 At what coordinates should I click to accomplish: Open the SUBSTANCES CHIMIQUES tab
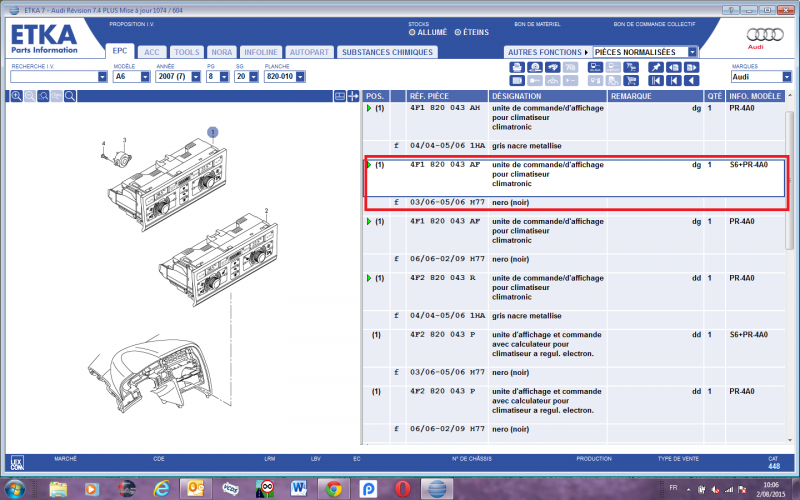coord(387,52)
